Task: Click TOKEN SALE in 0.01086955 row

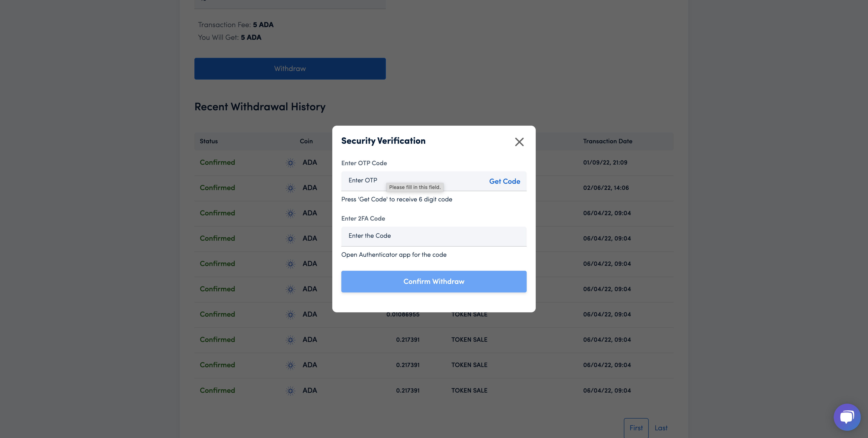Action: [469, 314]
